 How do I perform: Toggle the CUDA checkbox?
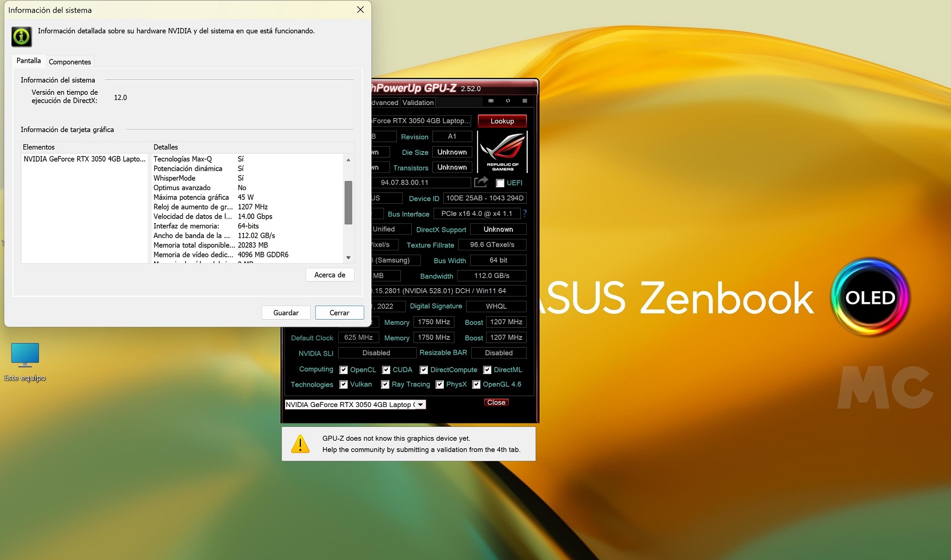pos(386,370)
